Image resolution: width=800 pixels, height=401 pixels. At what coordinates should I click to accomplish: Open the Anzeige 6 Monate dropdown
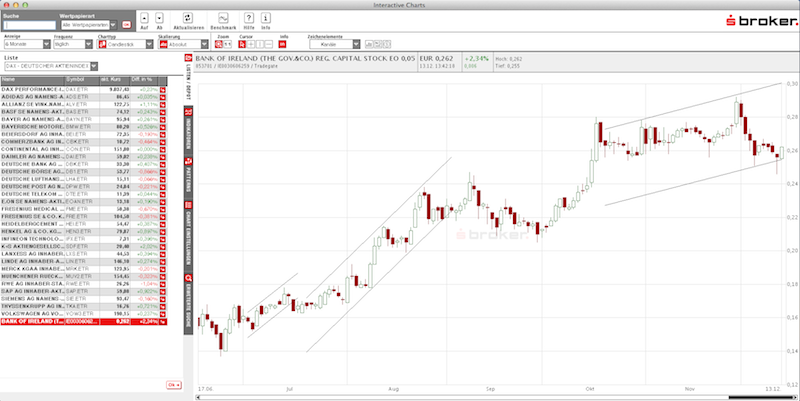(28, 44)
